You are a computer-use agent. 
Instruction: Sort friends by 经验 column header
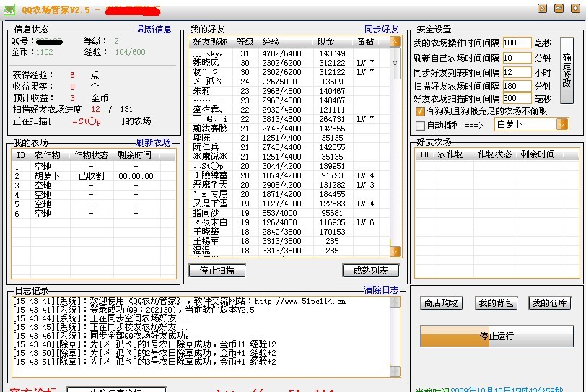(x=286, y=41)
